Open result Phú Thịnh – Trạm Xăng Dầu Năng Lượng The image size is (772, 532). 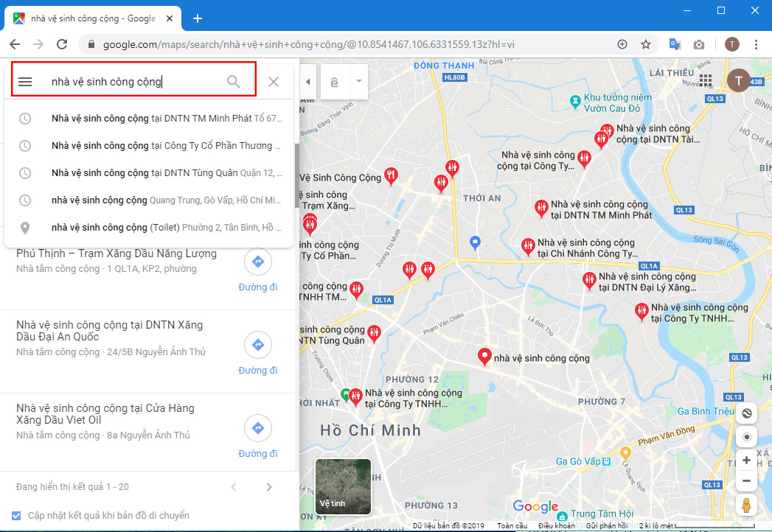click(x=117, y=253)
